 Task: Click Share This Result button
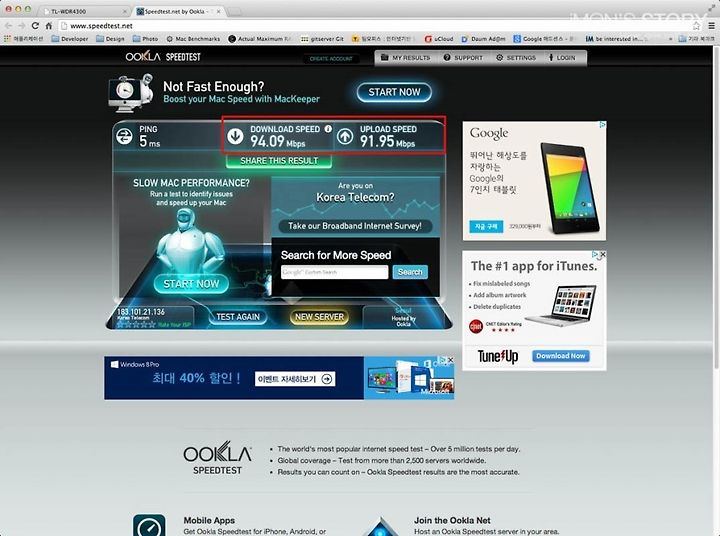[x=279, y=161]
